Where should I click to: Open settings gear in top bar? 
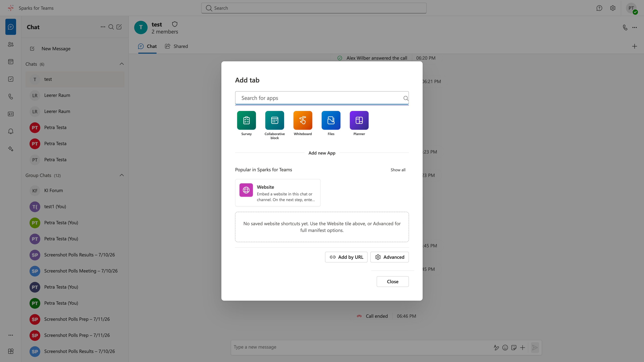[613, 8]
